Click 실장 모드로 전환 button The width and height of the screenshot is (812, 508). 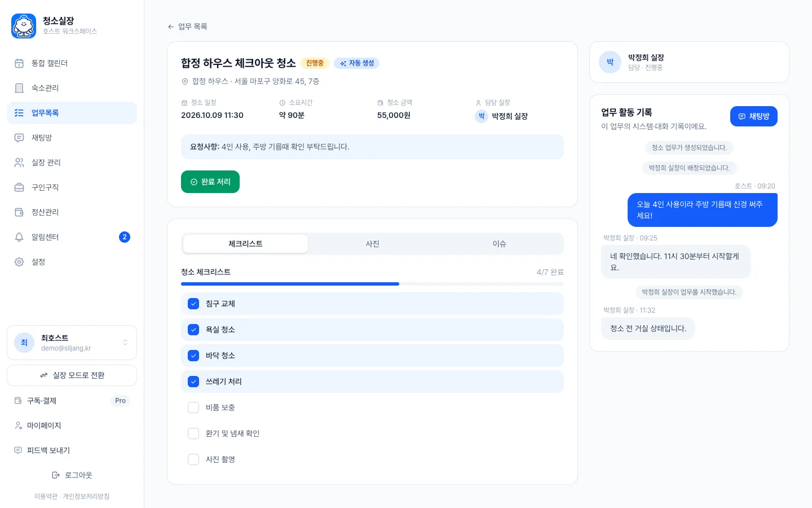click(x=72, y=375)
